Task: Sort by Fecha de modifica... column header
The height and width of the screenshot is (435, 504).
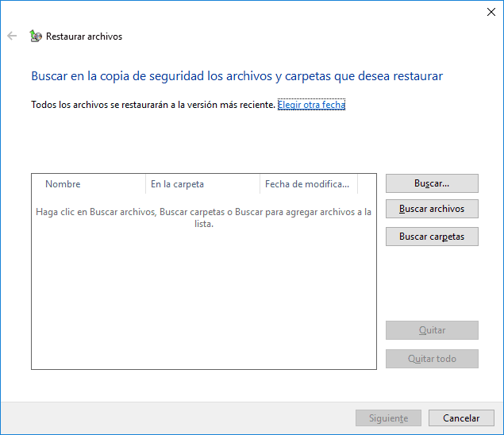Action: 309,184
